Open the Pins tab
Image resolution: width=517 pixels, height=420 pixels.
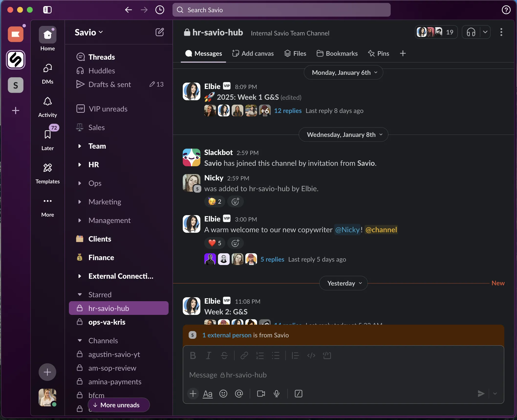click(378, 54)
